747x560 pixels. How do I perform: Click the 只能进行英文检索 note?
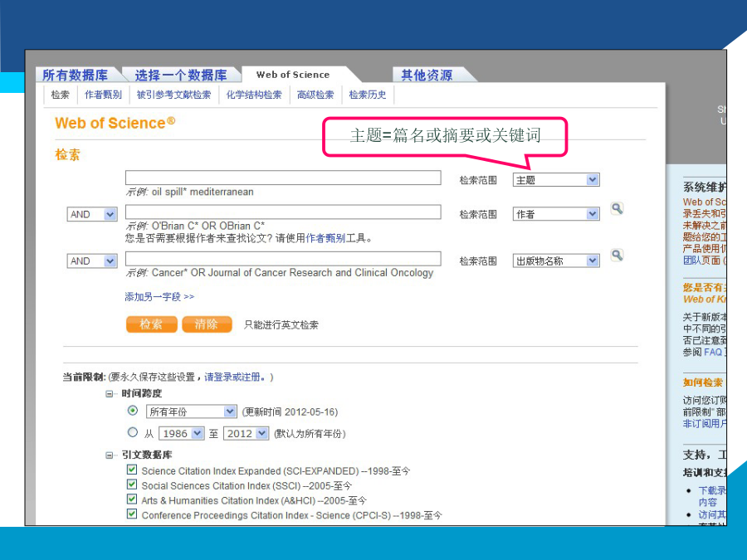click(281, 325)
